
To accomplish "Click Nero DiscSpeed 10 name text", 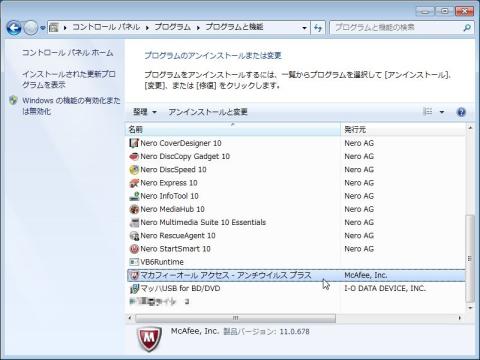I will tap(173, 170).
